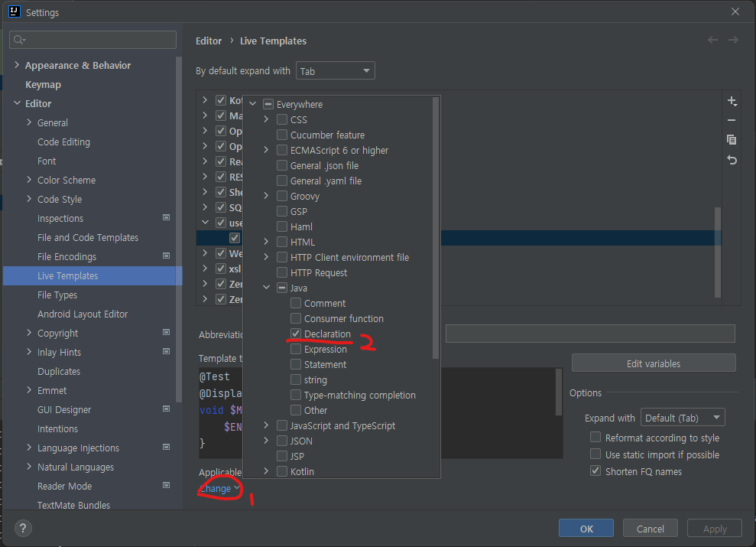Click the project-settings icon beside Reader Mode
756x547 pixels.
coord(167,485)
